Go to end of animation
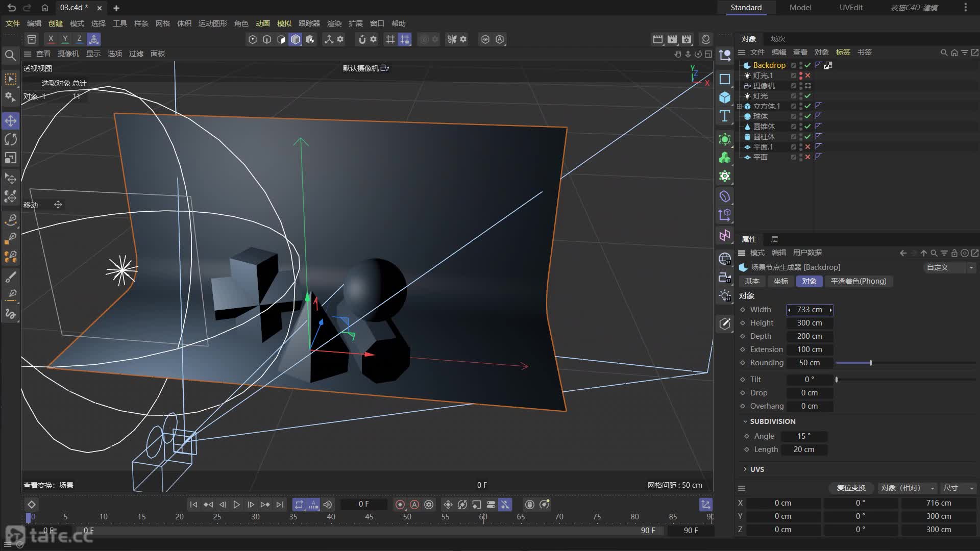The image size is (980, 551). tap(279, 505)
